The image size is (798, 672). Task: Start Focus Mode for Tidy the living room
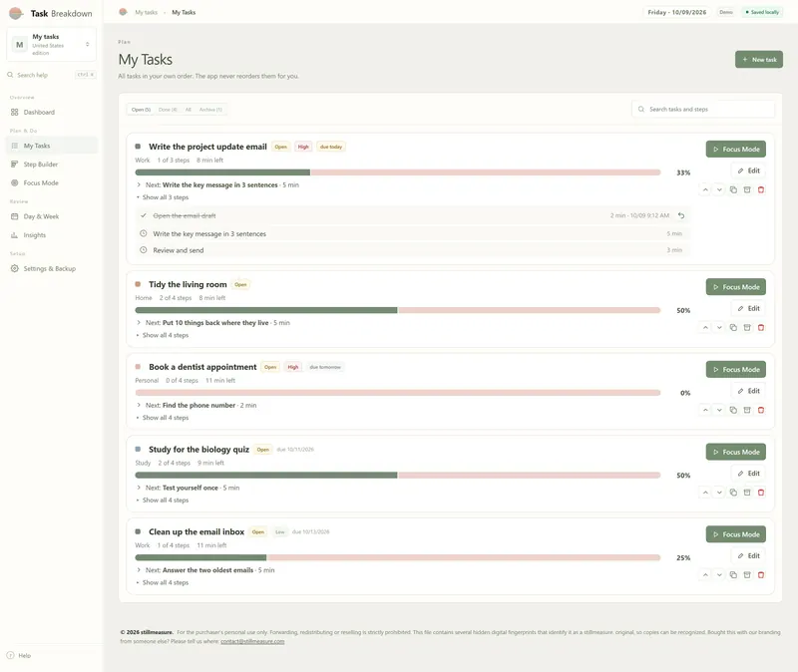pyautogui.click(x=736, y=287)
